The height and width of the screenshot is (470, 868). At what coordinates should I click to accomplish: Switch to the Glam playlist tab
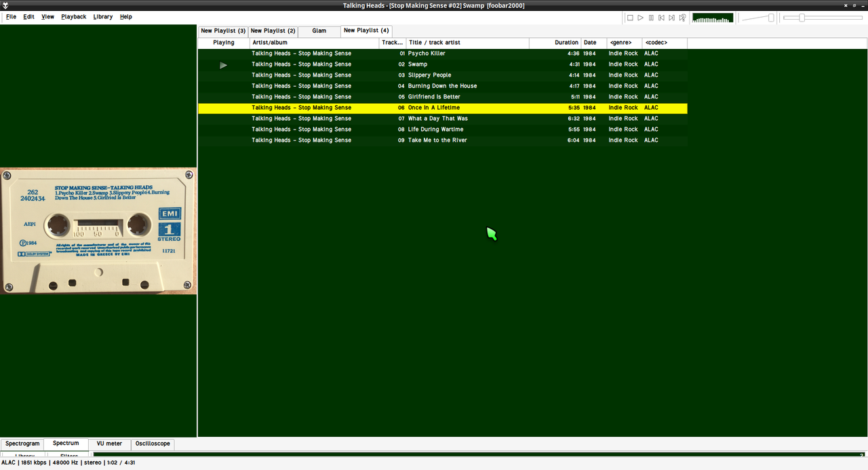pyautogui.click(x=319, y=31)
